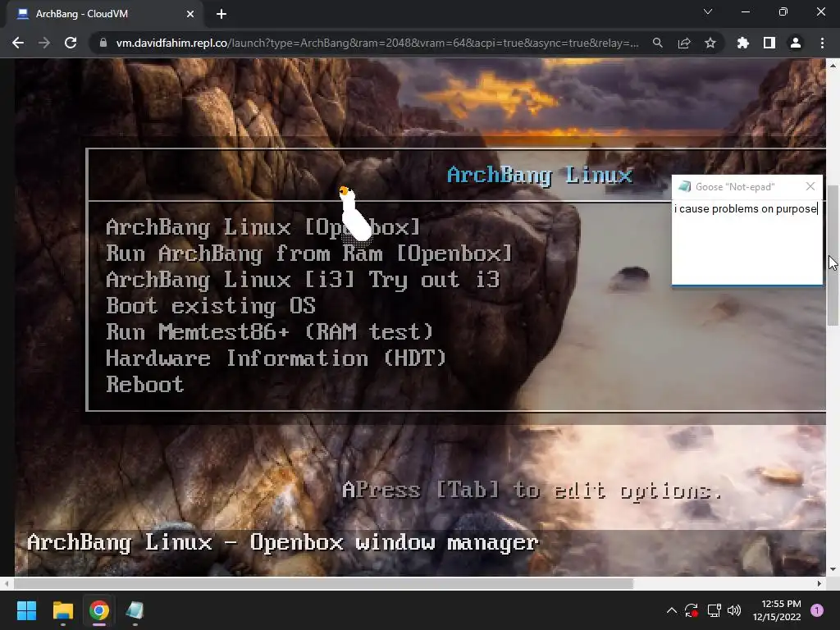The height and width of the screenshot is (630, 840).
Task: Select ArchBang Linux [i3] Try out i3
Action: point(303,280)
